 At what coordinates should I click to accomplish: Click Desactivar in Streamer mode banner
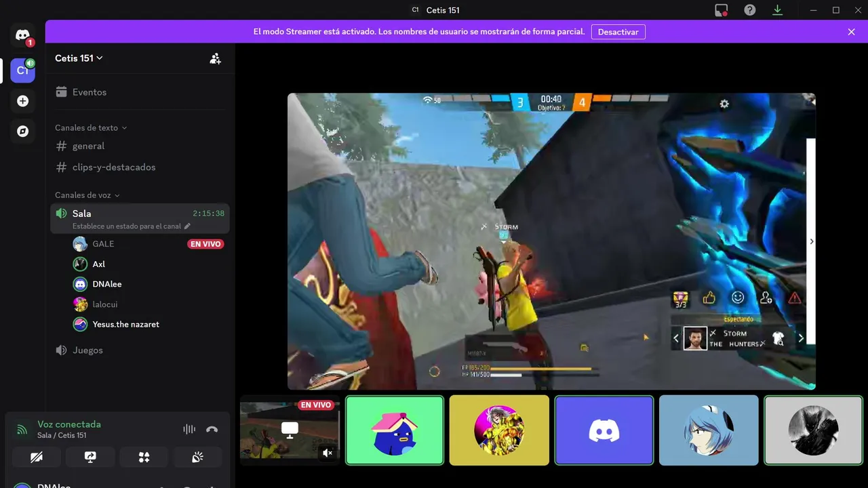coord(618,32)
